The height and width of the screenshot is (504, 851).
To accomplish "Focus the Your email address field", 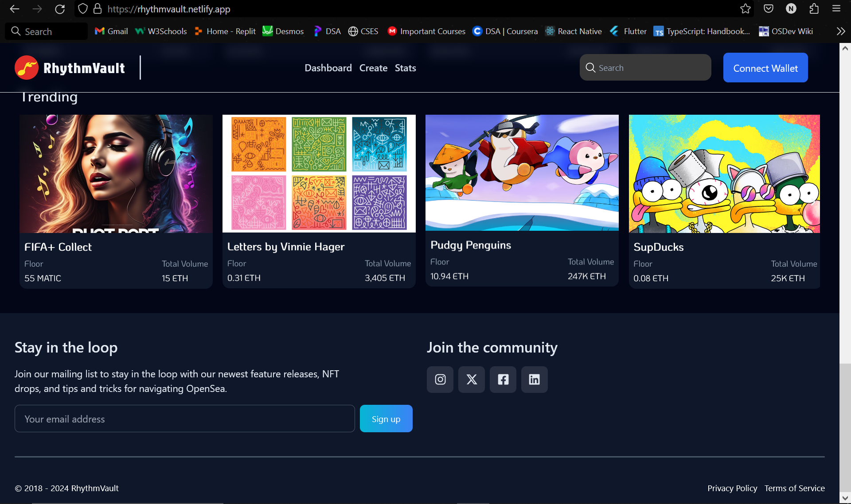I will pyautogui.click(x=184, y=419).
